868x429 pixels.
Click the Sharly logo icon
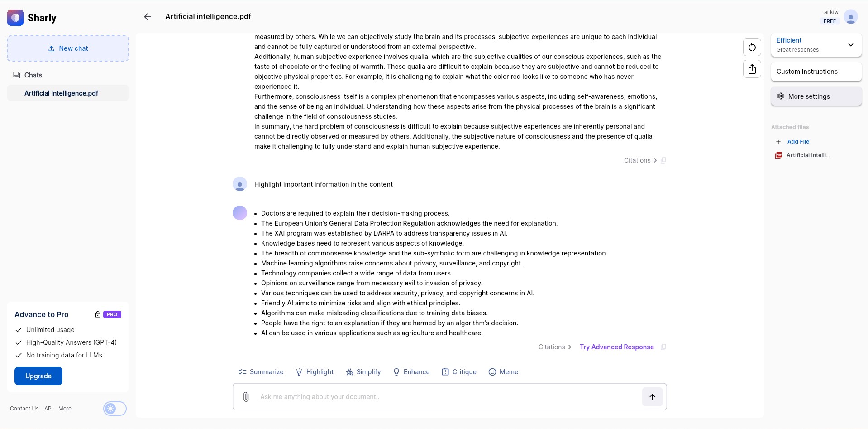point(15,18)
